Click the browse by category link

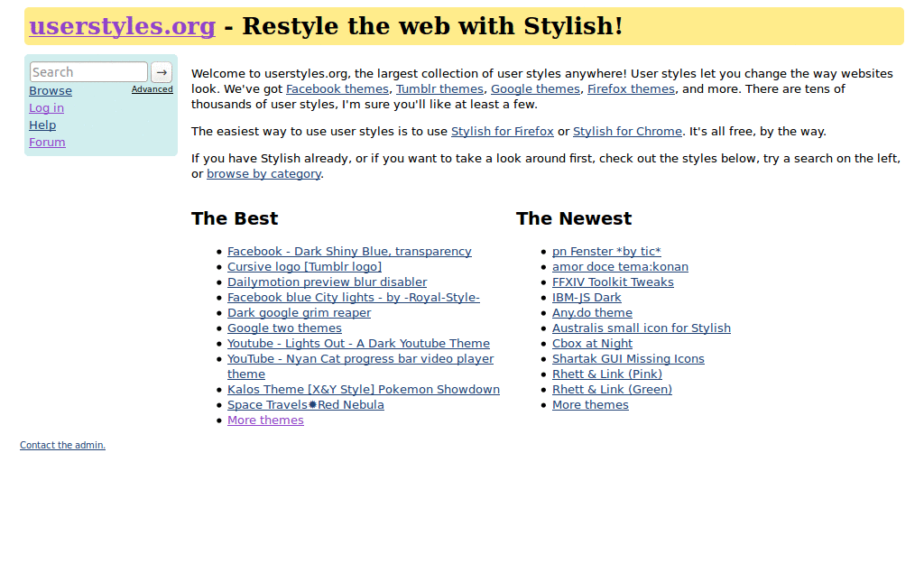(264, 174)
